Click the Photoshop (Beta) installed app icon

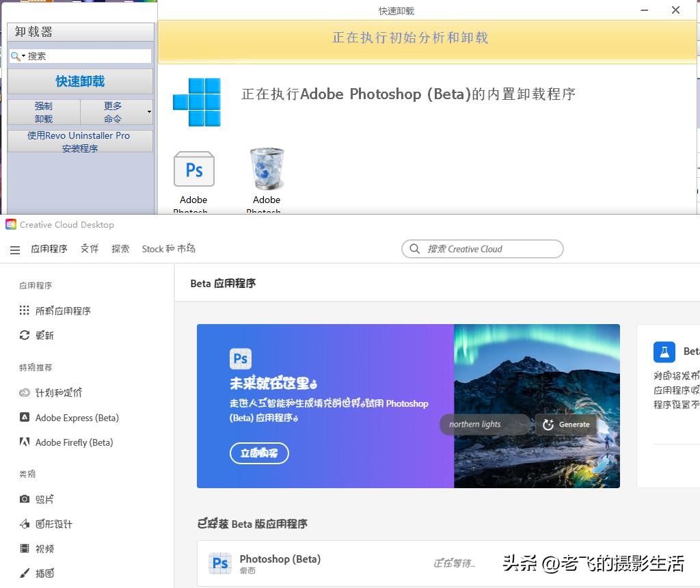point(220,563)
